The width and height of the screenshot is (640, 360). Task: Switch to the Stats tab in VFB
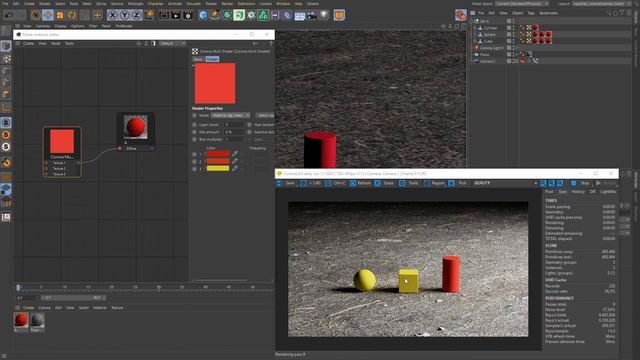[562, 191]
